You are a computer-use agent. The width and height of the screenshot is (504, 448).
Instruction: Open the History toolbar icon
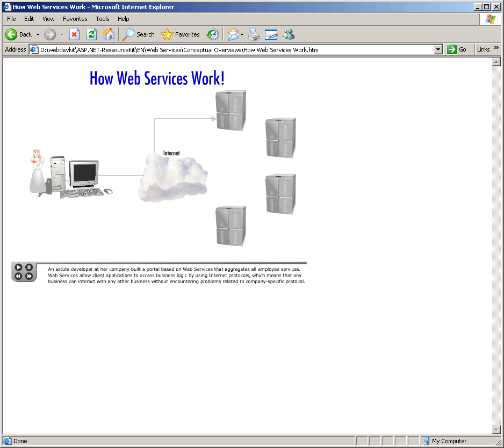213,34
